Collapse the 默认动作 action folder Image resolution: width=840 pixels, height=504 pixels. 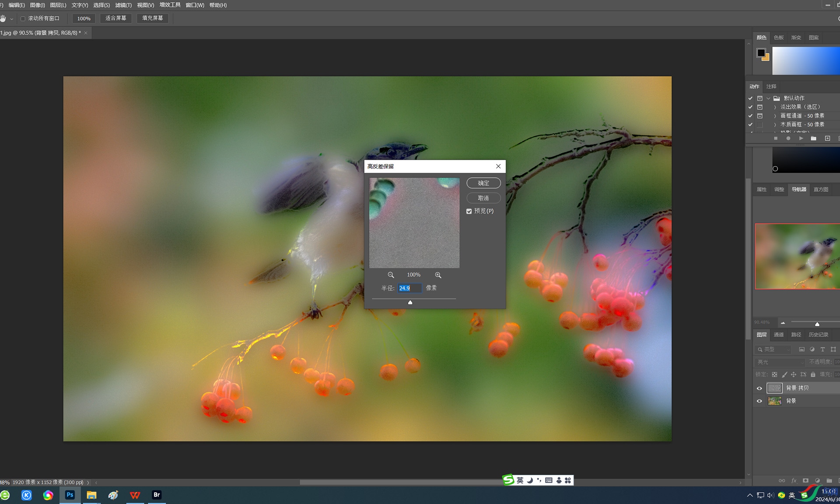click(768, 98)
